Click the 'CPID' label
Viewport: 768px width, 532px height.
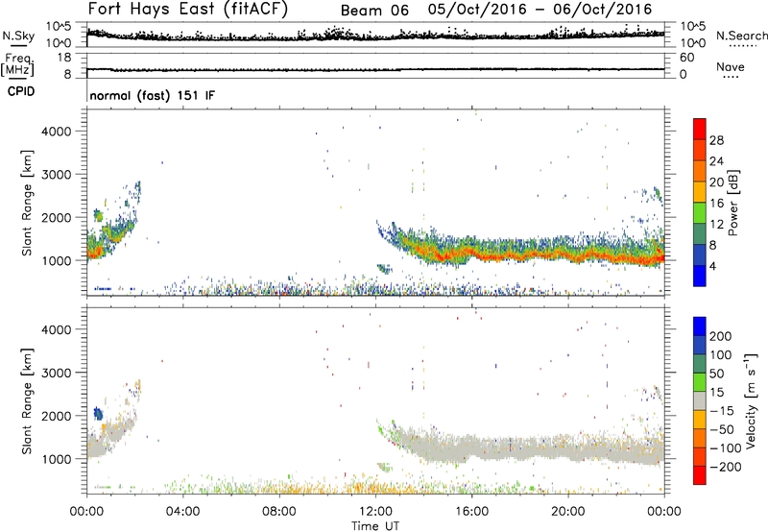coord(21,91)
